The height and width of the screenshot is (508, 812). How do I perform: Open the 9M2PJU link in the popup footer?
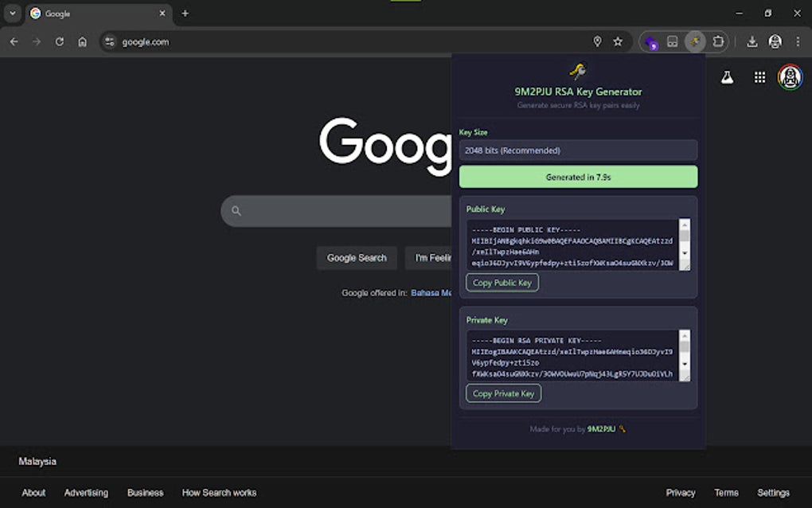pyautogui.click(x=602, y=428)
